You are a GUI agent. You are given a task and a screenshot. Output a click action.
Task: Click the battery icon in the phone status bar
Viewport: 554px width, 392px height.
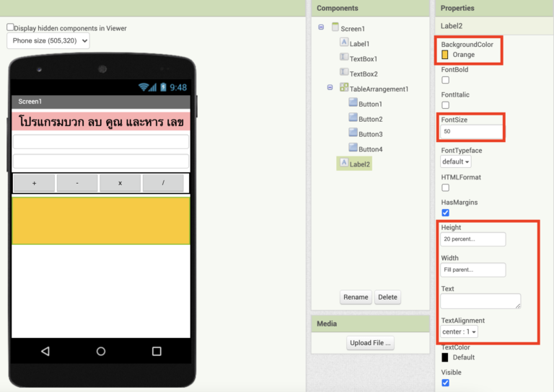(x=163, y=87)
